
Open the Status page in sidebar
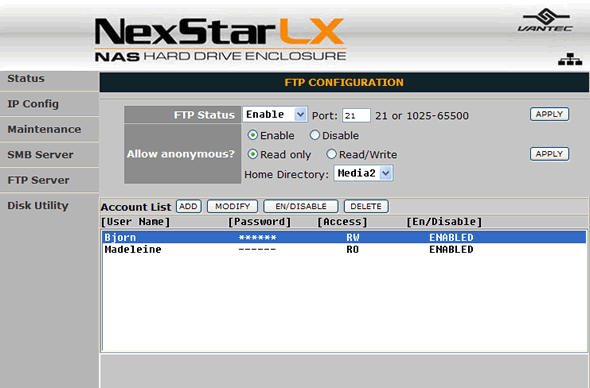(26, 78)
